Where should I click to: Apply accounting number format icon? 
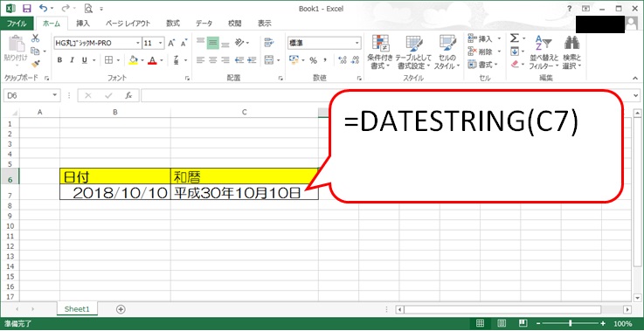point(294,60)
